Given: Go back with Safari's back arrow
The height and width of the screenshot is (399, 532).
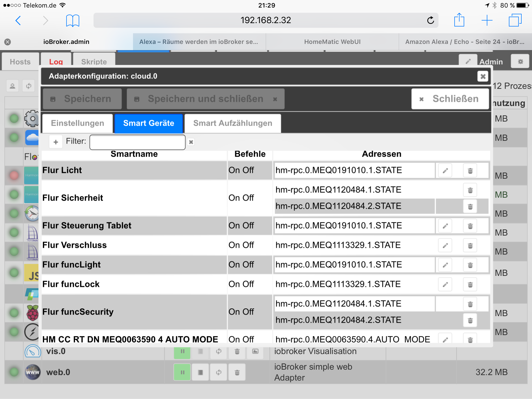Looking at the screenshot, I should [18, 20].
